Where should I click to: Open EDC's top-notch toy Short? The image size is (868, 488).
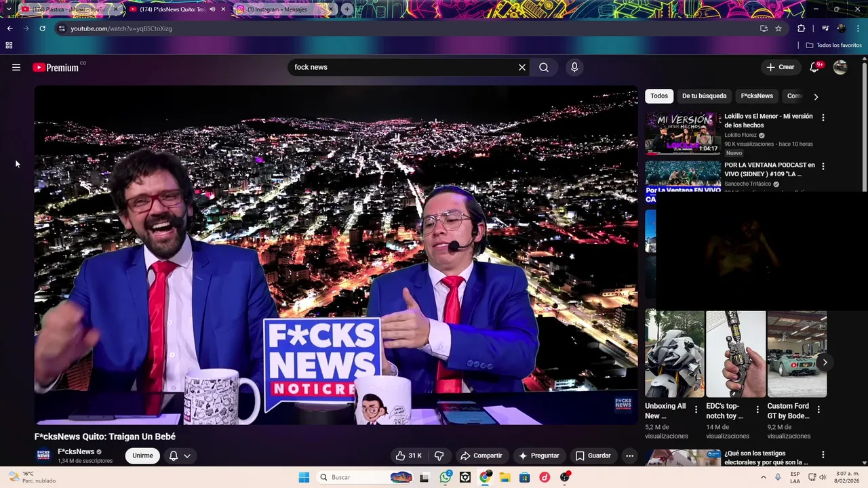(736, 354)
